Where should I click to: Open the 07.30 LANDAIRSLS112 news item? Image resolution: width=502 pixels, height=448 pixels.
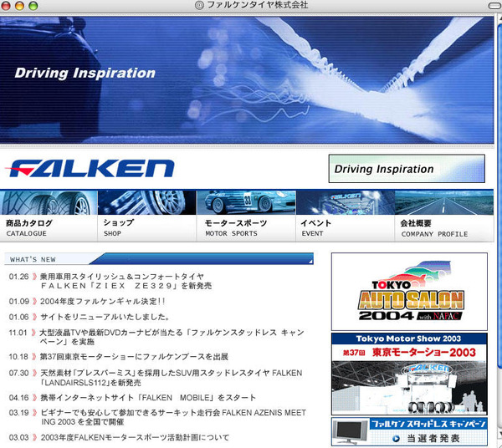coord(171,378)
